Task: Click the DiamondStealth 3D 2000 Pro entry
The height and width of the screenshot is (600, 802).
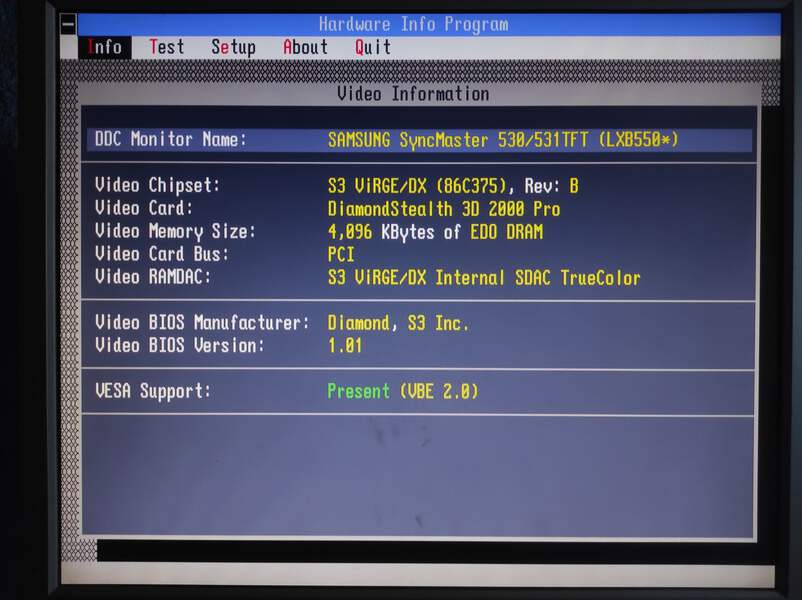Action: (444, 209)
